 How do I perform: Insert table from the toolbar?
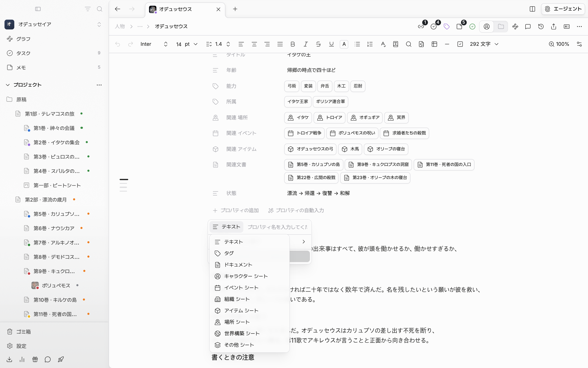(434, 44)
